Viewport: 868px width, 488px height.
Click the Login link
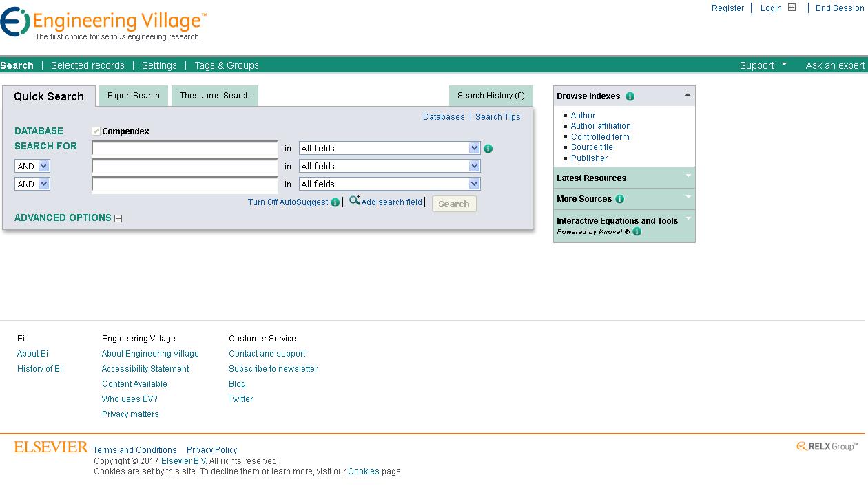(x=771, y=8)
